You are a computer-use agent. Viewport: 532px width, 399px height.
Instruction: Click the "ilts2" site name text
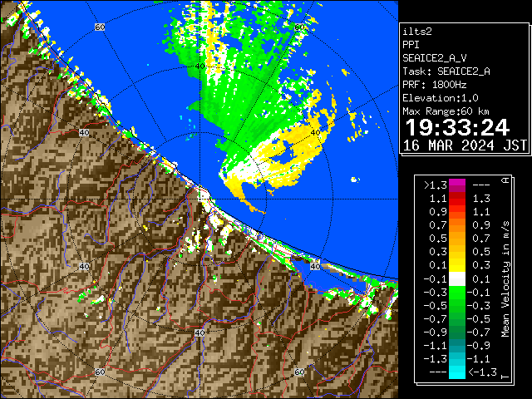point(417,32)
